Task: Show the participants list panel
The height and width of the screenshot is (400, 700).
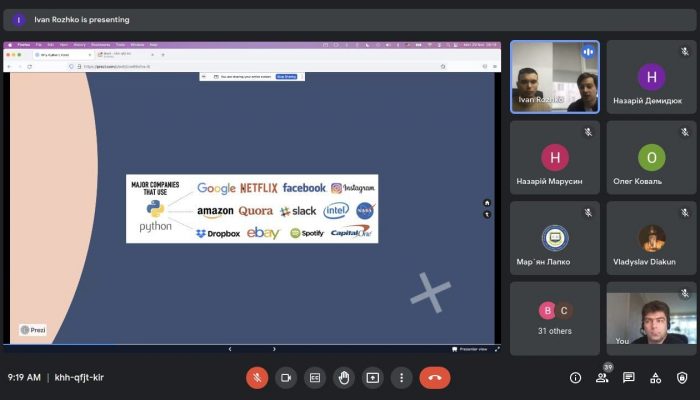Action: [x=602, y=377]
